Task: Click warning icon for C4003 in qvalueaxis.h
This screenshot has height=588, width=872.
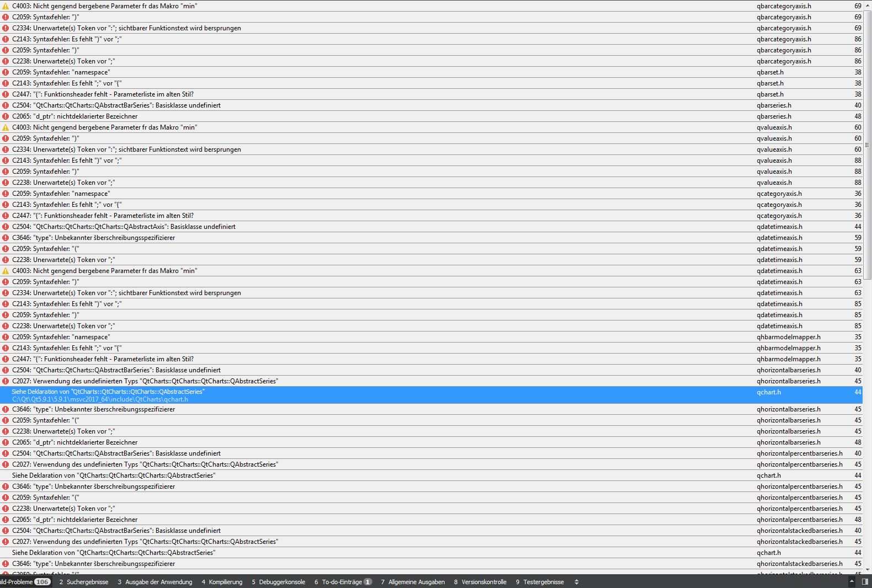Action: click(x=6, y=127)
